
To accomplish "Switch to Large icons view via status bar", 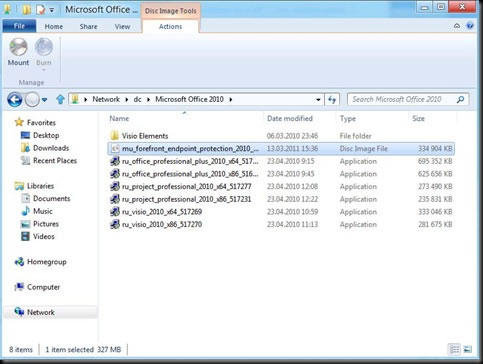I will [468, 349].
